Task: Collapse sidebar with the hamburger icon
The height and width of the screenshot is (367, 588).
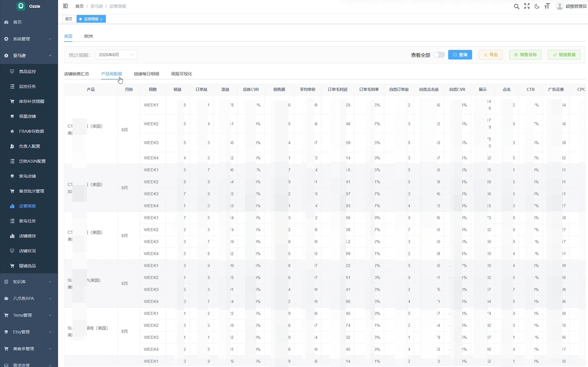Action: point(66,6)
